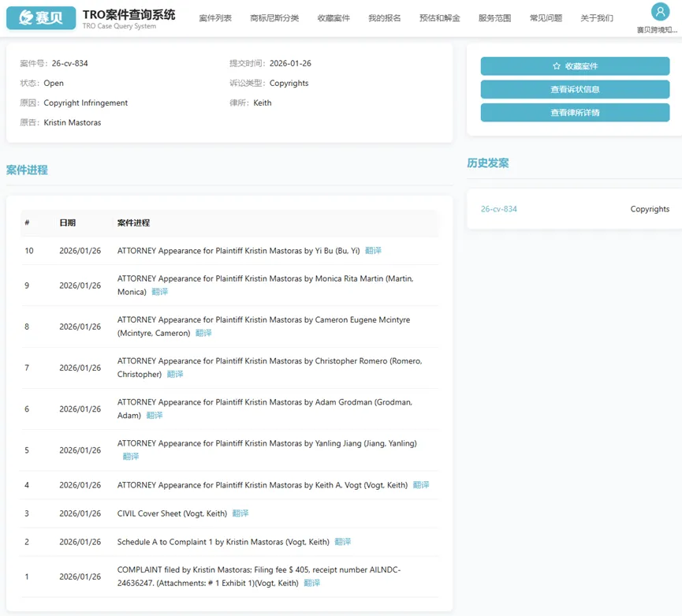682x616 pixels.
Task: Translate row 6 Adam Grodman entry
Action: click(155, 415)
